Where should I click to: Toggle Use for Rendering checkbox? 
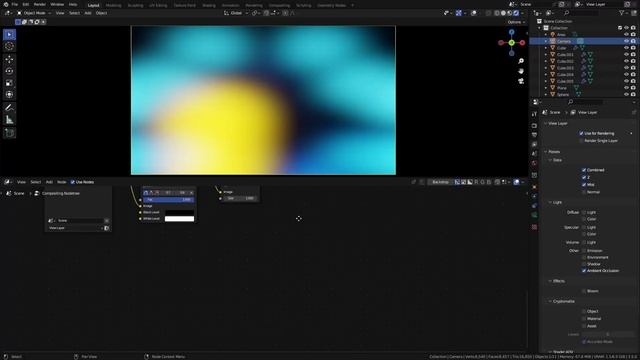coord(581,133)
